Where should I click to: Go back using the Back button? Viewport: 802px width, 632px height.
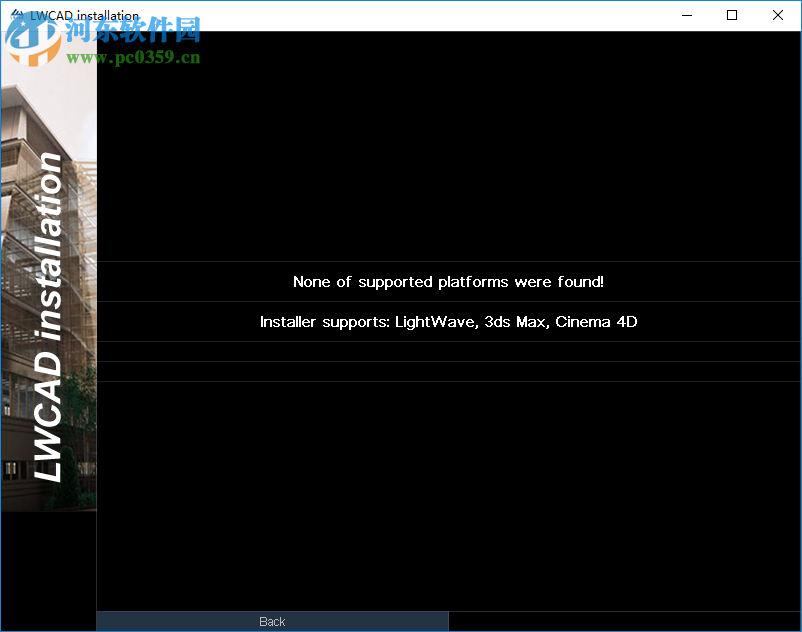272,621
